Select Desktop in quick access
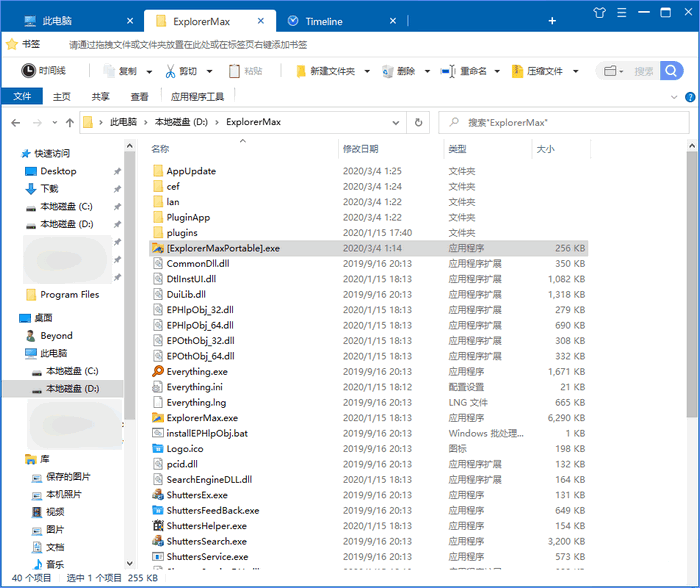700x588 pixels. click(x=58, y=171)
